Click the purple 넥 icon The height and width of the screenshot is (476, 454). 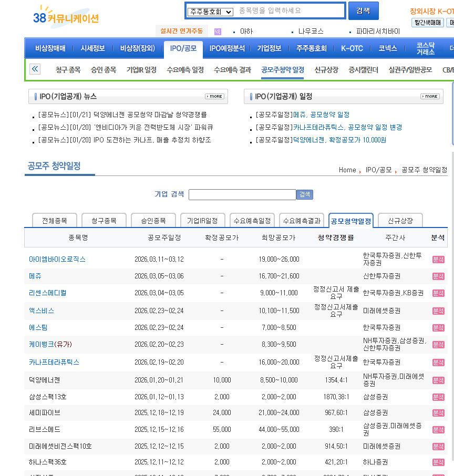(218, 32)
